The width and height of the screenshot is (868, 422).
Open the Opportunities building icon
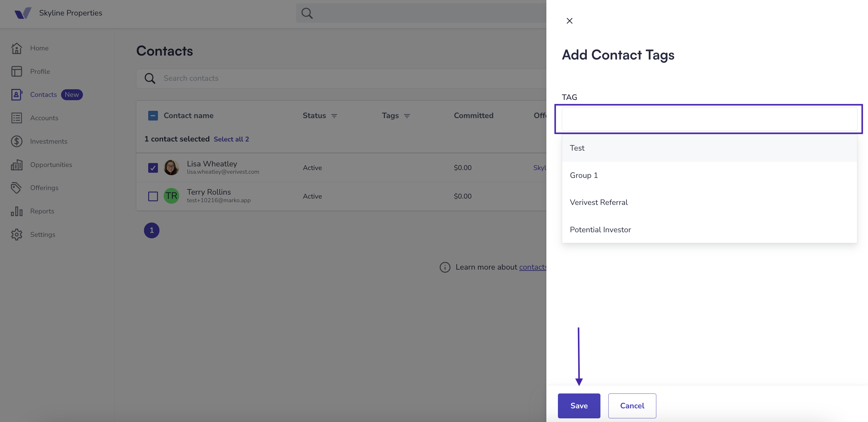click(x=16, y=165)
